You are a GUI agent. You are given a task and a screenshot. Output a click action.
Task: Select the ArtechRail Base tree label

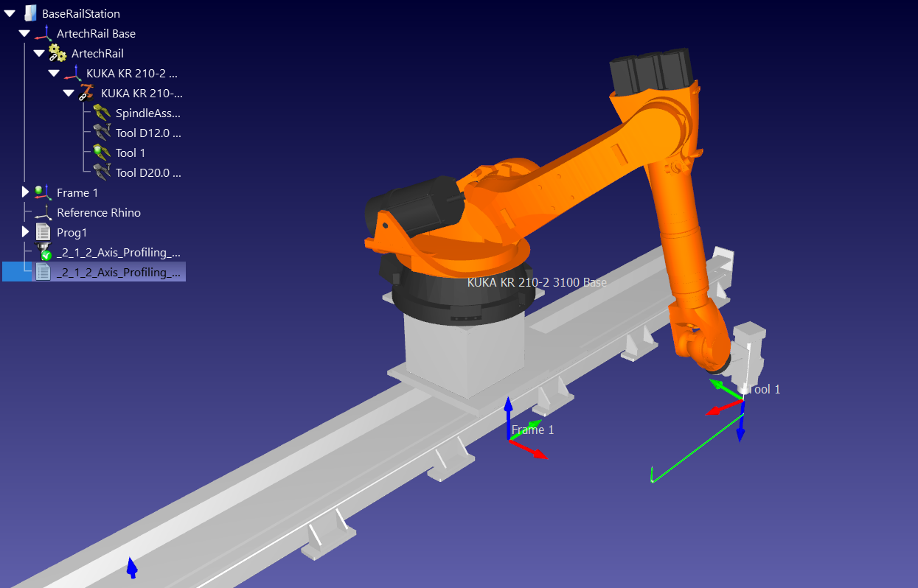click(96, 33)
